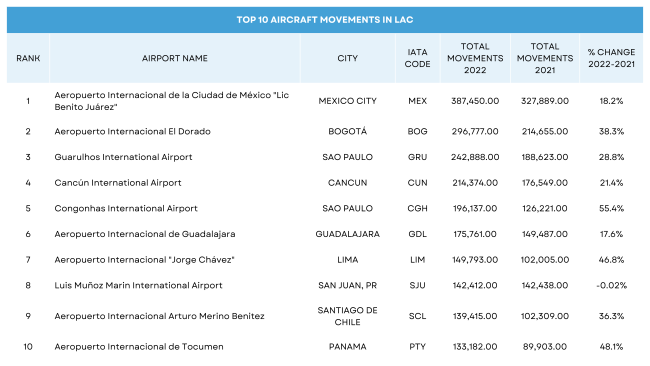
Task: Click the TOTAL MOVEMENTS 2021 header
Action: 545,58
